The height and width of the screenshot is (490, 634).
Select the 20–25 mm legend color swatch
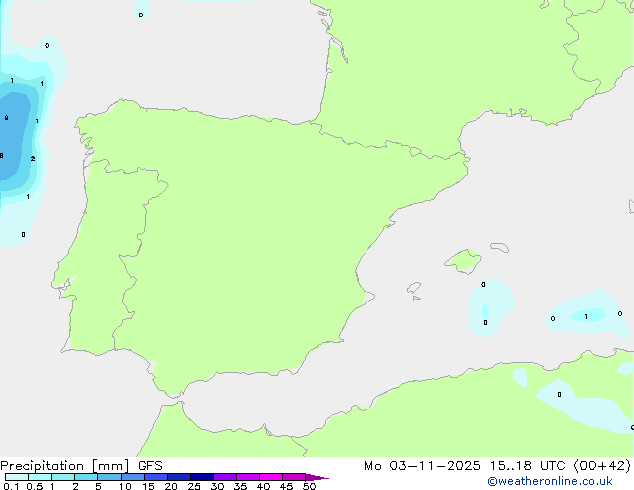[x=178, y=477]
